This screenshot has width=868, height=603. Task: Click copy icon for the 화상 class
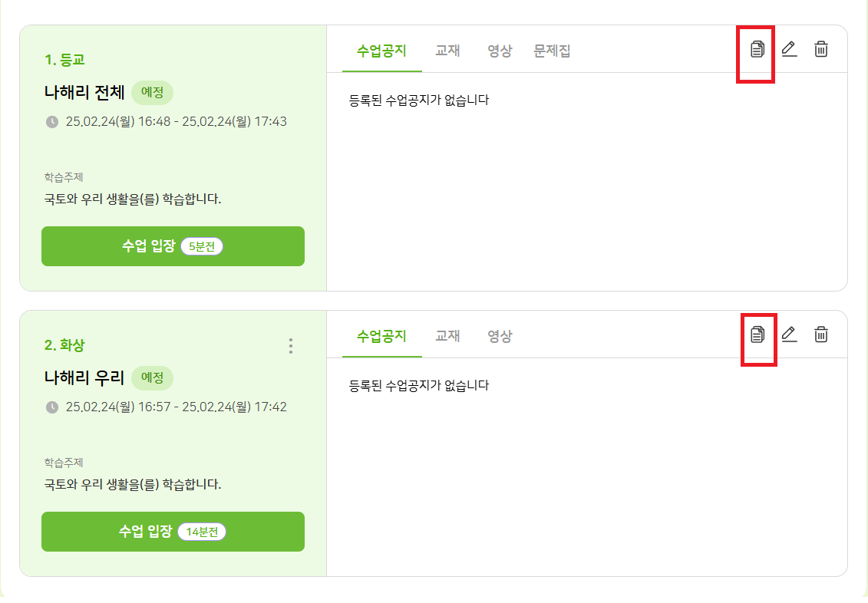click(757, 334)
